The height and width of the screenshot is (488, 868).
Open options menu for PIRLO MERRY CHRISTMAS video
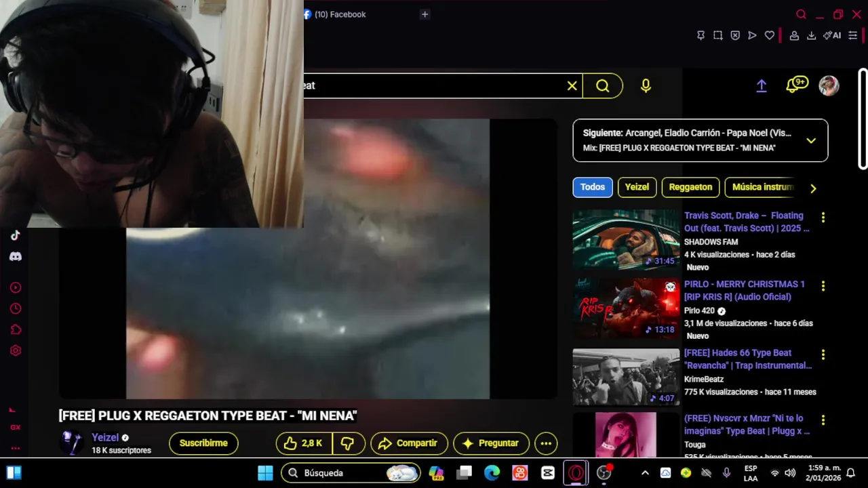click(823, 286)
